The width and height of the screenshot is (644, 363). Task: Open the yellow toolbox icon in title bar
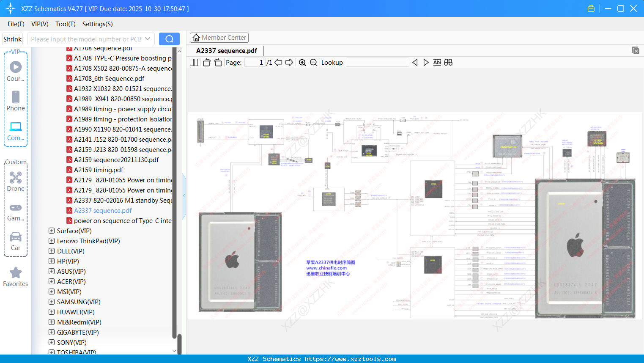coord(591,8)
